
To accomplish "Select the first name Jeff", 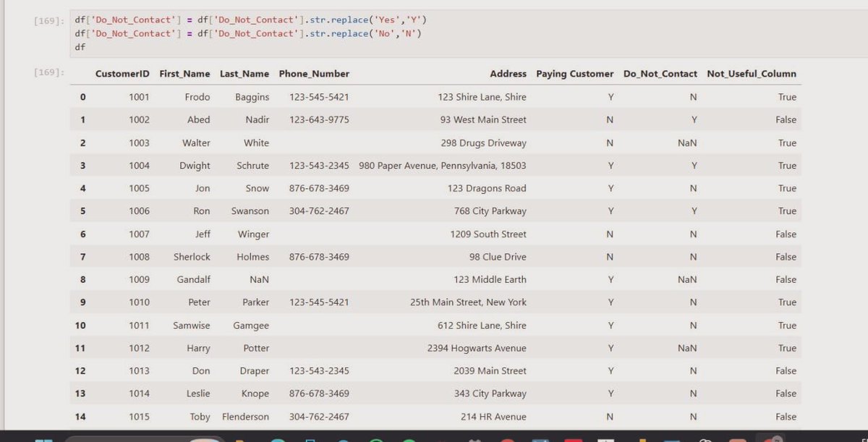I will click(x=203, y=234).
